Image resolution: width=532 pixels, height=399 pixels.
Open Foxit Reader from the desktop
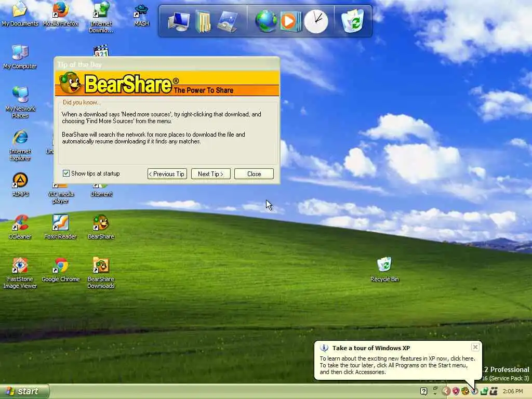pos(60,228)
